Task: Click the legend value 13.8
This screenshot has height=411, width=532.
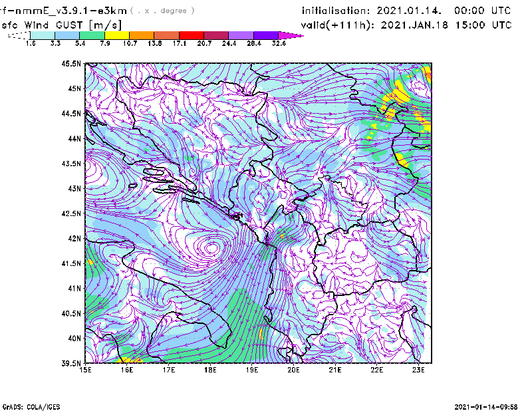Action: point(154,43)
